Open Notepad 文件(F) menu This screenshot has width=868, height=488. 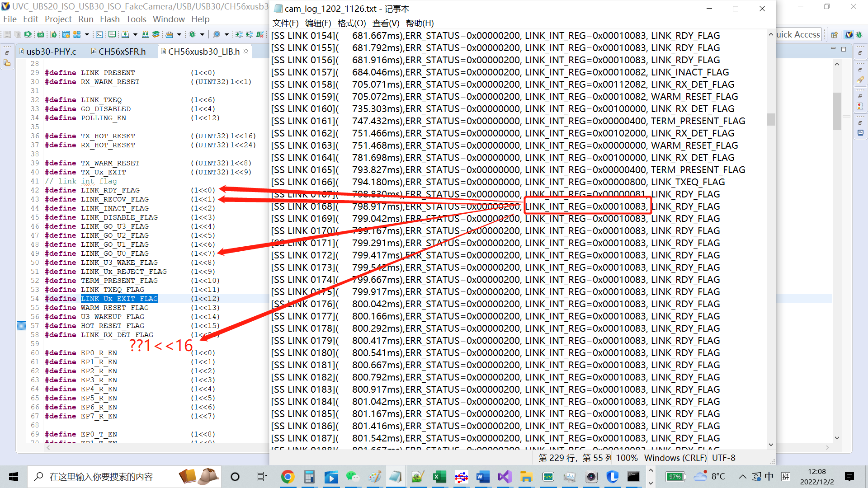pyautogui.click(x=286, y=23)
